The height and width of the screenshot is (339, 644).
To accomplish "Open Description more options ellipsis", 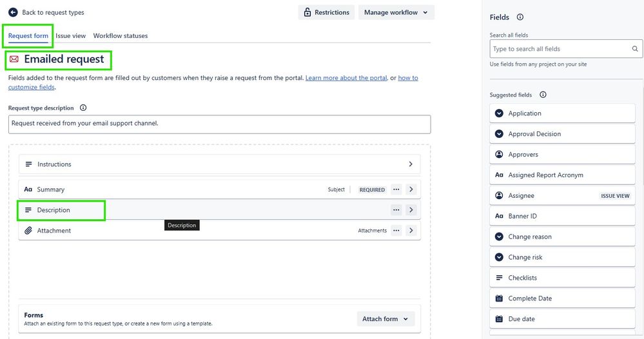I will [x=396, y=209].
